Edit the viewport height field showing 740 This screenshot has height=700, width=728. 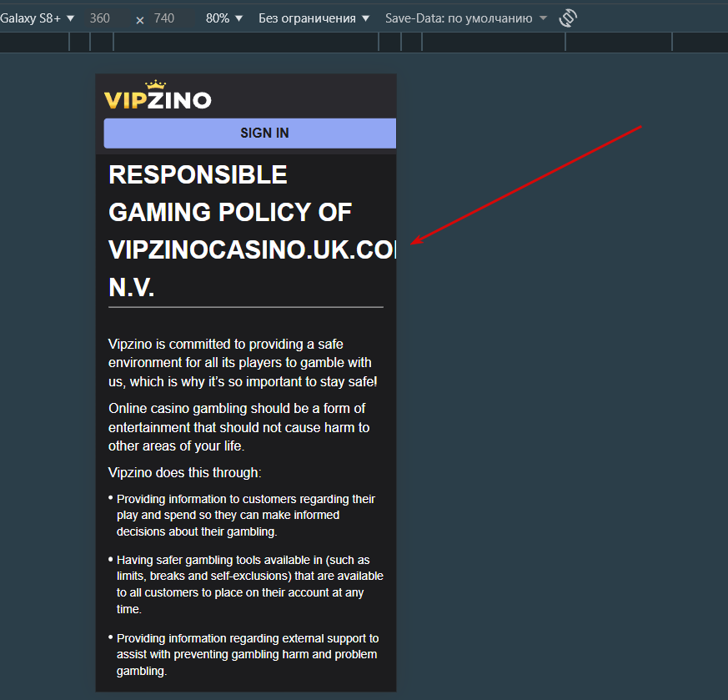coord(171,18)
